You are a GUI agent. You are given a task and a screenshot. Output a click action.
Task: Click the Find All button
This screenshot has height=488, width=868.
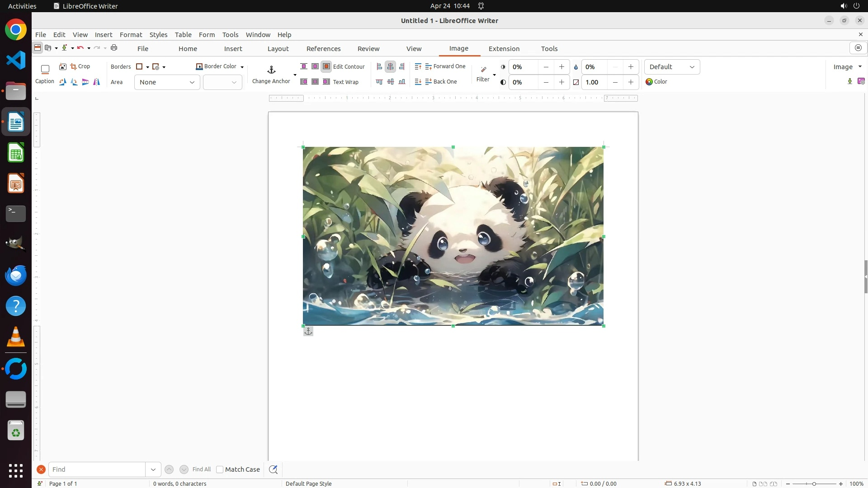(201, 469)
